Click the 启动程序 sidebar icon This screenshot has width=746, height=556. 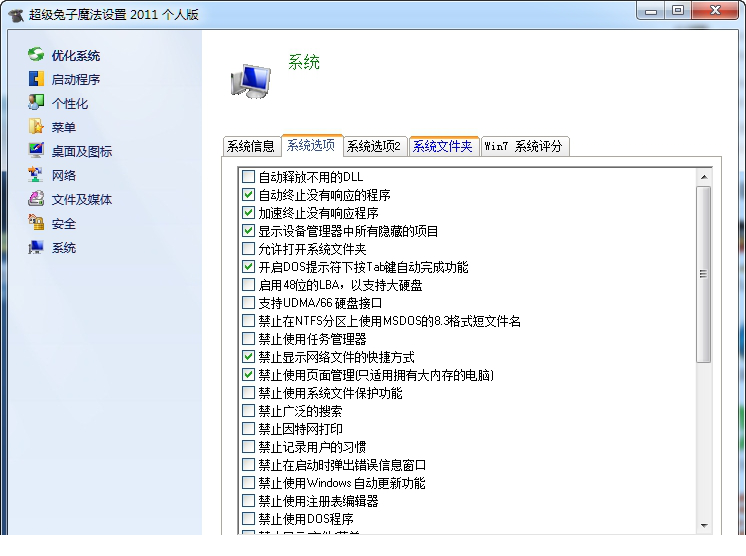36,79
